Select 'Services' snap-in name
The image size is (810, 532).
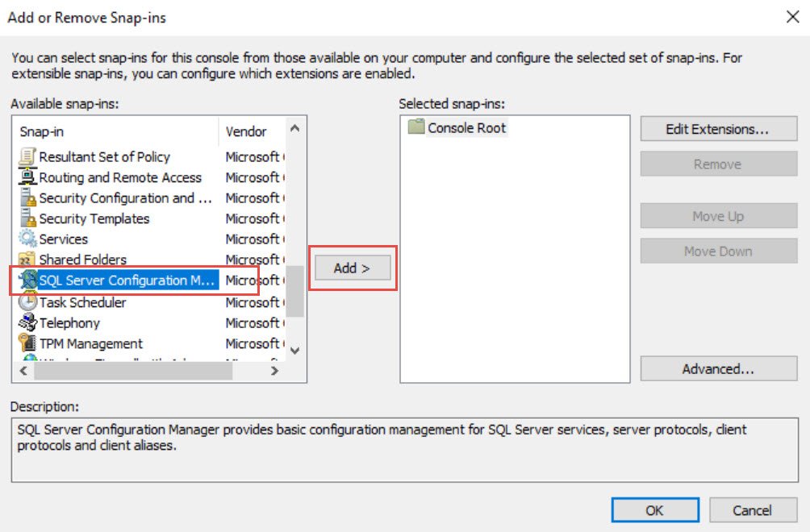pyautogui.click(x=64, y=239)
